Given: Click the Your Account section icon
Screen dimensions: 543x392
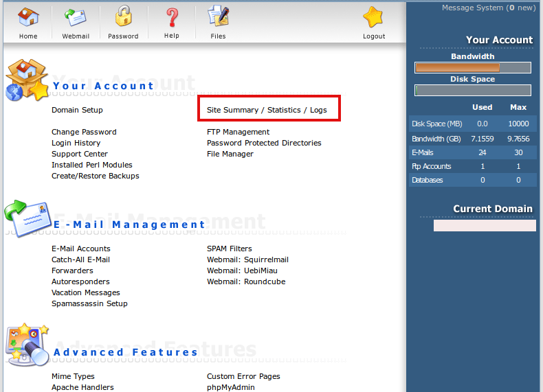Looking at the screenshot, I should (26, 80).
